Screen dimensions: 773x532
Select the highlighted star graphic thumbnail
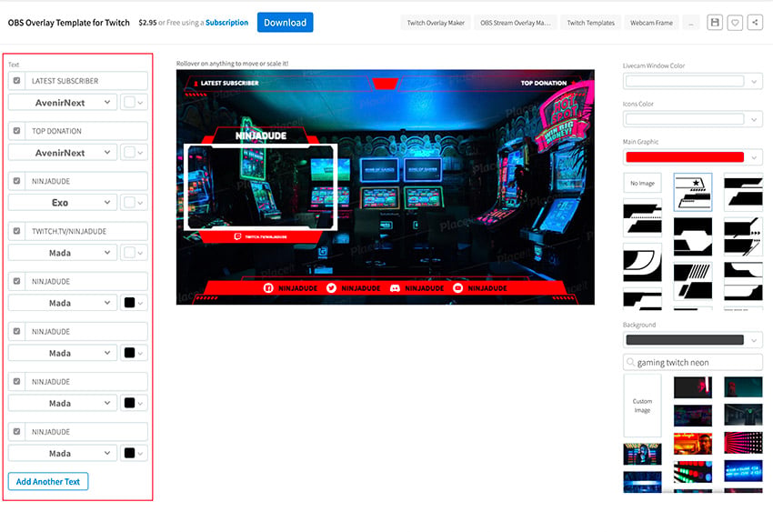point(693,192)
